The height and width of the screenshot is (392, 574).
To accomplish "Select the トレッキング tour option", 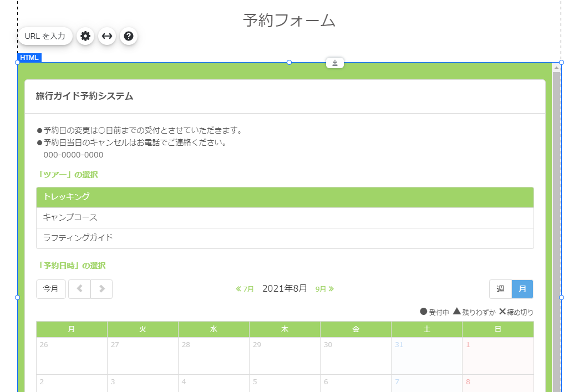I will (x=285, y=197).
